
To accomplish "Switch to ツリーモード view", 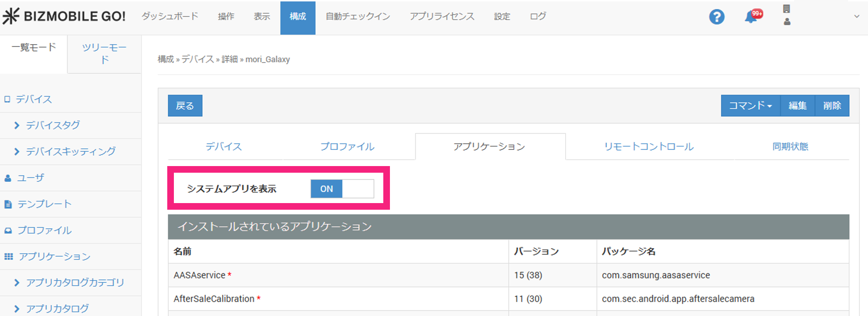I will coord(104,54).
